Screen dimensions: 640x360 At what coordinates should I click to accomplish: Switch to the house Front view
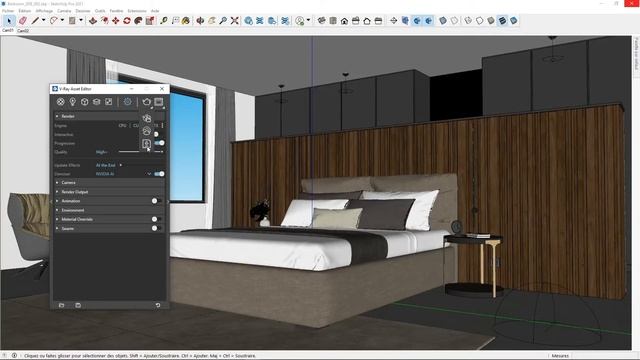344,20
